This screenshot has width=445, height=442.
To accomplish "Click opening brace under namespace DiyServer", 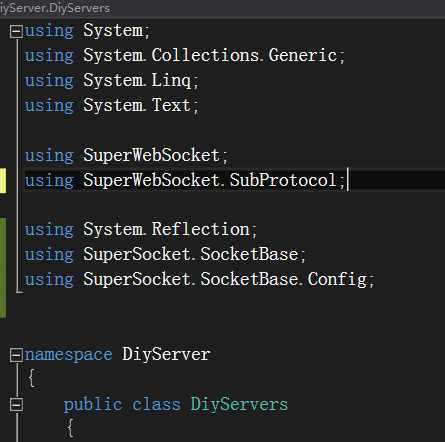I will click(x=32, y=379).
